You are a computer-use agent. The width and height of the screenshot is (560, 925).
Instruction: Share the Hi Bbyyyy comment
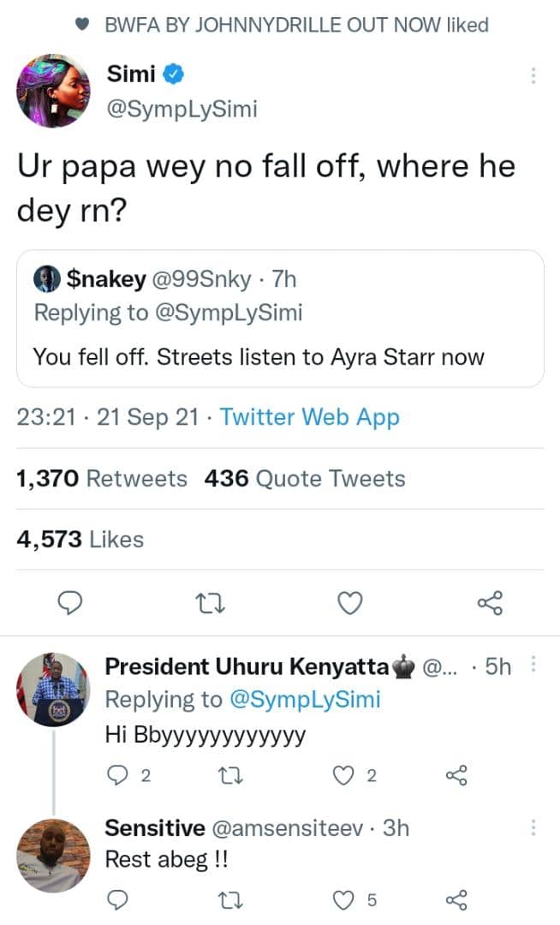tap(455, 777)
